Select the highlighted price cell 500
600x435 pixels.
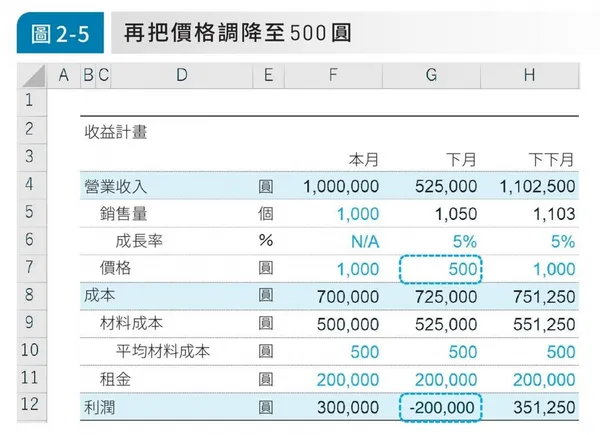click(x=440, y=269)
